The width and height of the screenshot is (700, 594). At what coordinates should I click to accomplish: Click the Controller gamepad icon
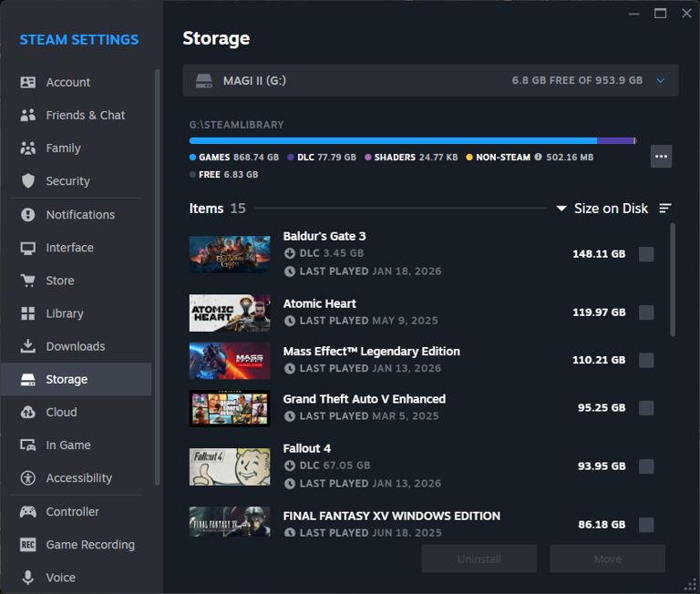click(x=27, y=511)
